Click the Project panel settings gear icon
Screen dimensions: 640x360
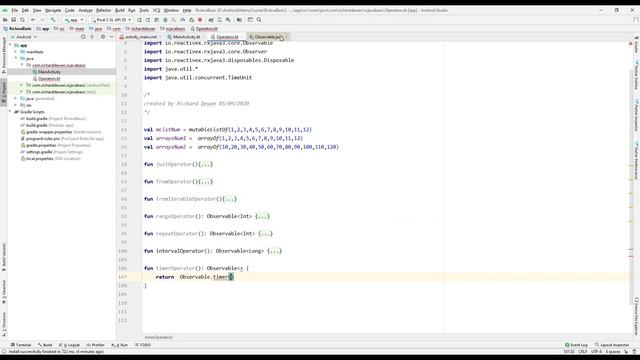coord(103,37)
